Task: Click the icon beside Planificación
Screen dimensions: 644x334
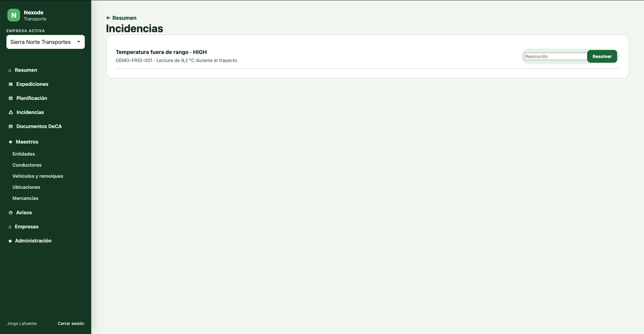Action: (x=11, y=98)
